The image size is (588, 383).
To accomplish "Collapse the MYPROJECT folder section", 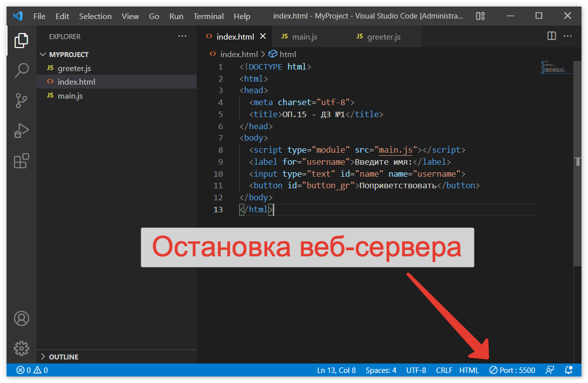I will pyautogui.click(x=68, y=55).
